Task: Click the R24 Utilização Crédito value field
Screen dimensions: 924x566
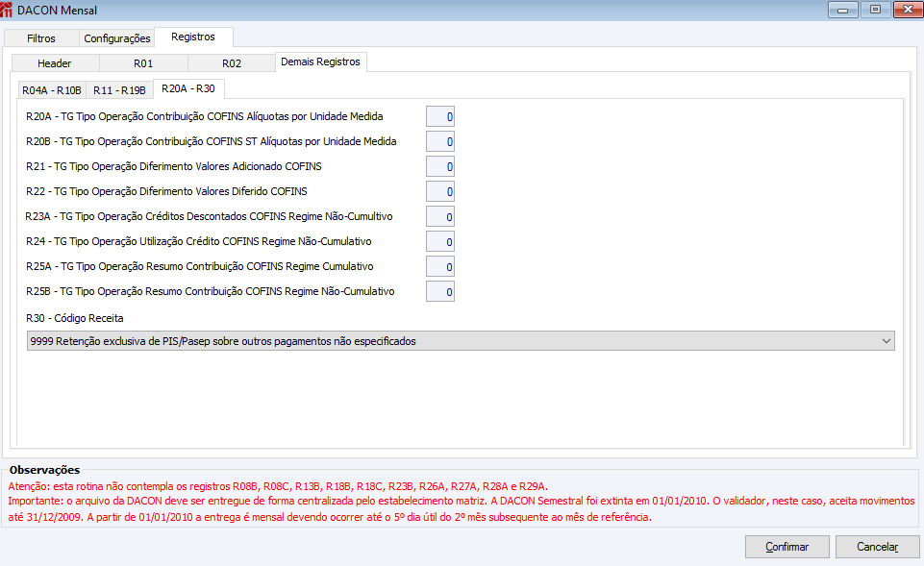Action: pyautogui.click(x=440, y=241)
